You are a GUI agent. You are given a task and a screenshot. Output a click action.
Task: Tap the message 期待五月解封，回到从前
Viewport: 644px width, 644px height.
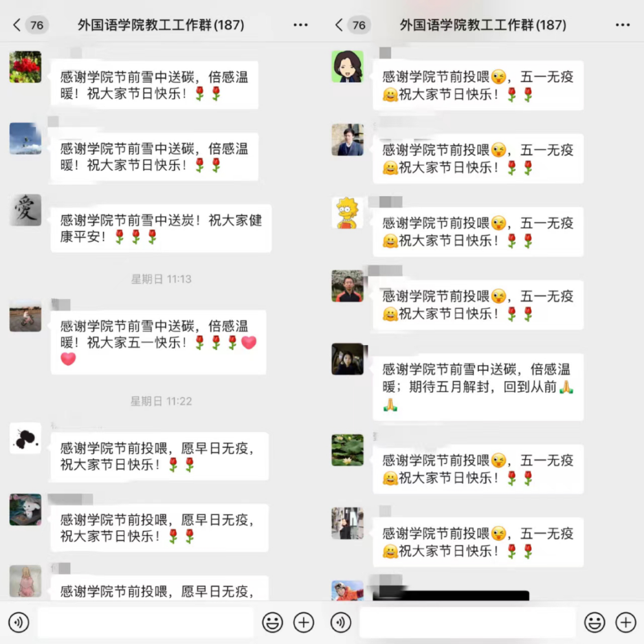pos(478,387)
